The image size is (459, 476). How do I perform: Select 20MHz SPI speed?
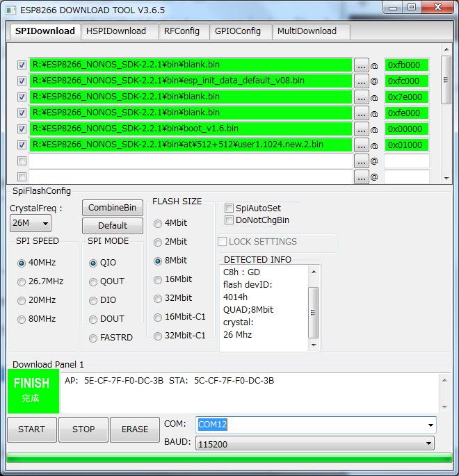point(22,301)
